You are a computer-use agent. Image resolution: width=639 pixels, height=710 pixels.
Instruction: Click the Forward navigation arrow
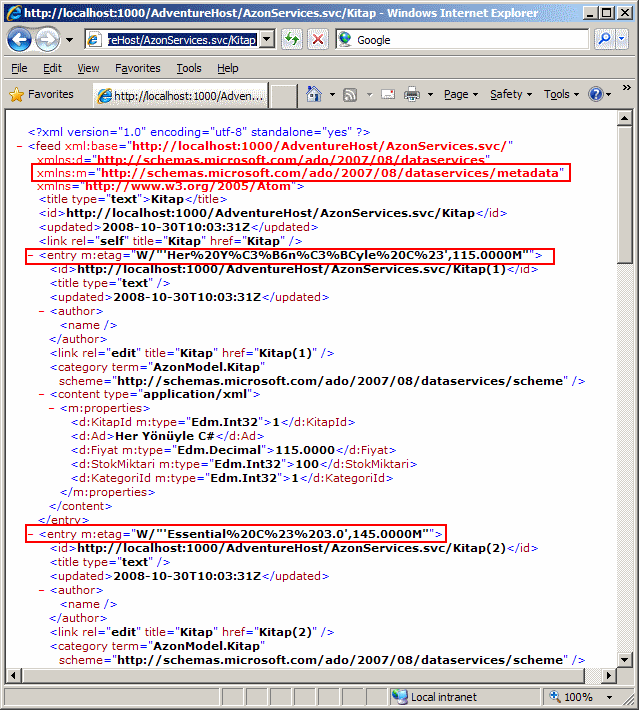pyautogui.click(x=47, y=39)
